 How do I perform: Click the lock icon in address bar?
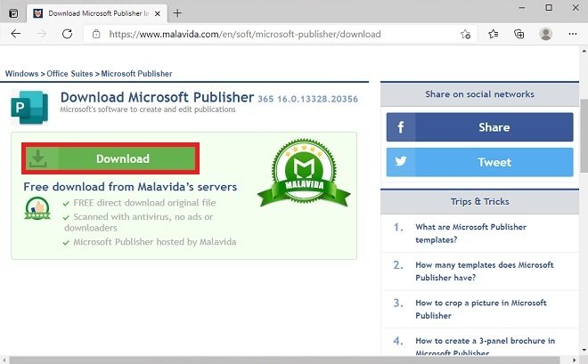click(x=96, y=34)
